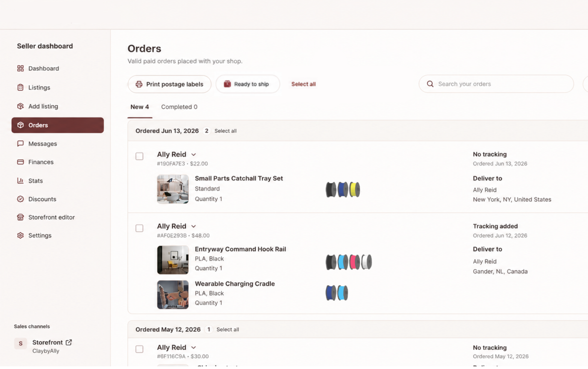Screen dimensions: 588x369
Task: Click the white filament spool for Hook Rail
Action: (x=367, y=262)
